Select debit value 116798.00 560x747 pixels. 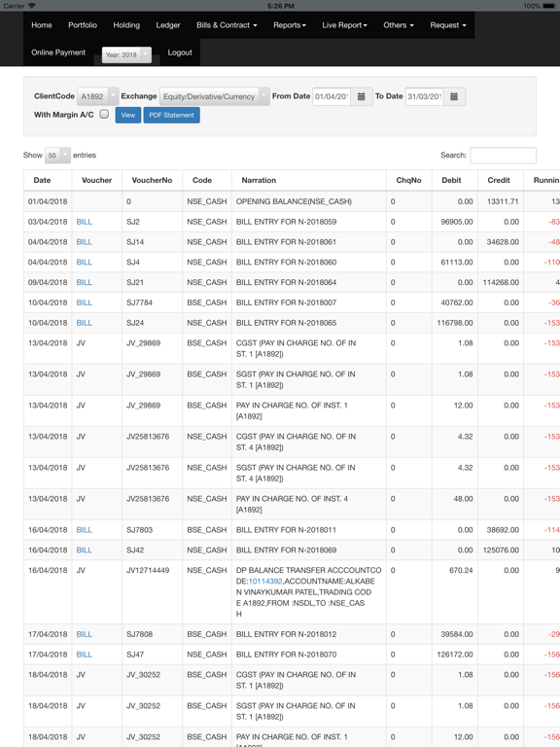coord(455,323)
